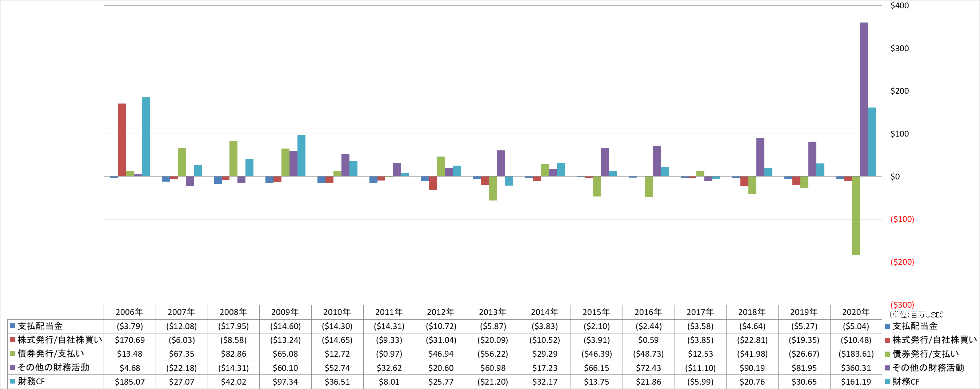Click the teal 2009年 bar

click(x=301, y=155)
